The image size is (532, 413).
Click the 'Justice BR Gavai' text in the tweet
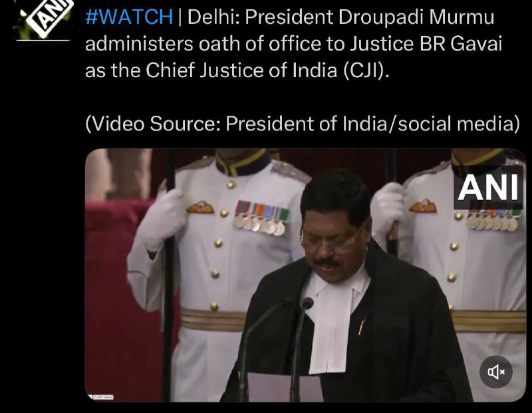[x=426, y=44]
